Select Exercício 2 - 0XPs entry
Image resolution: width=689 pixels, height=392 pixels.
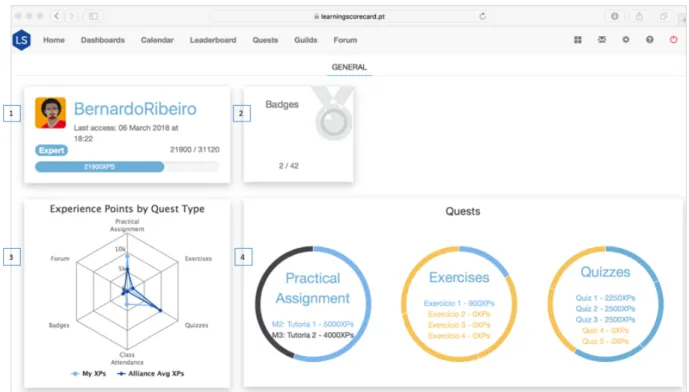point(459,314)
